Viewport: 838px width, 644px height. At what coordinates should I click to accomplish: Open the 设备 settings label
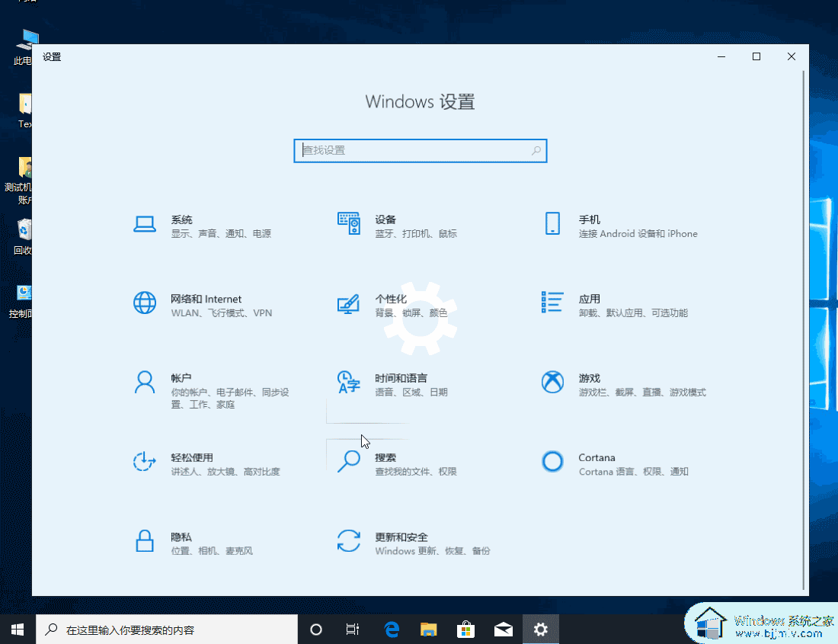point(385,219)
